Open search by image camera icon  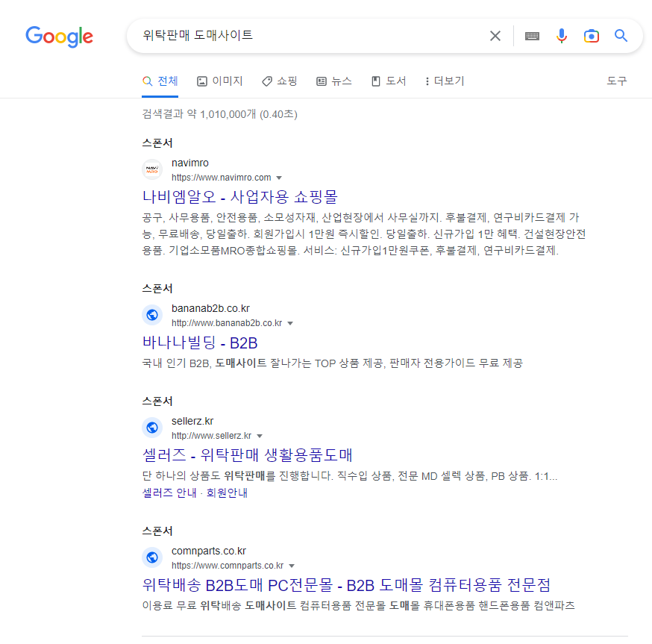click(591, 37)
